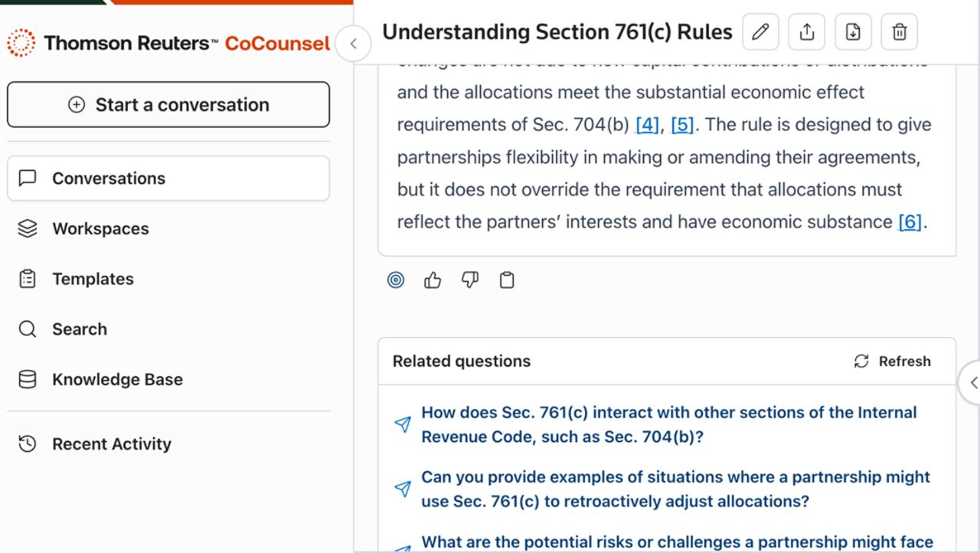Image resolution: width=980 pixels, height=553 pixels.
Task: Open the Knowledge Base
Action: [x=117, y=380]
